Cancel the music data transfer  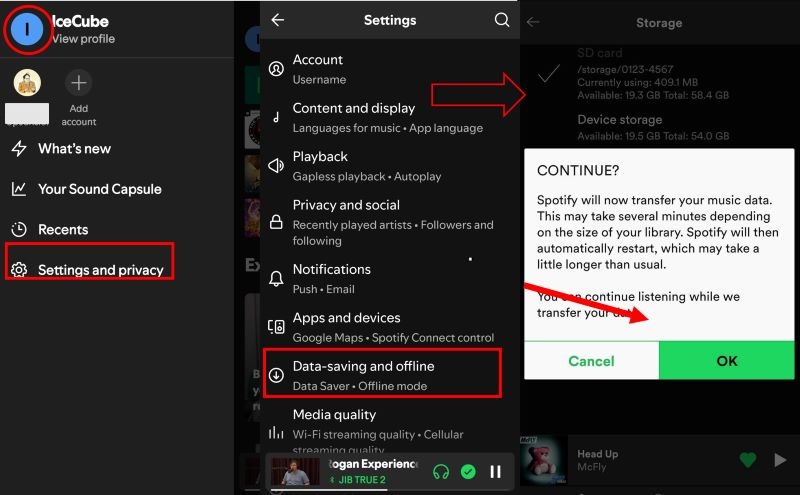tap(591, 361)
